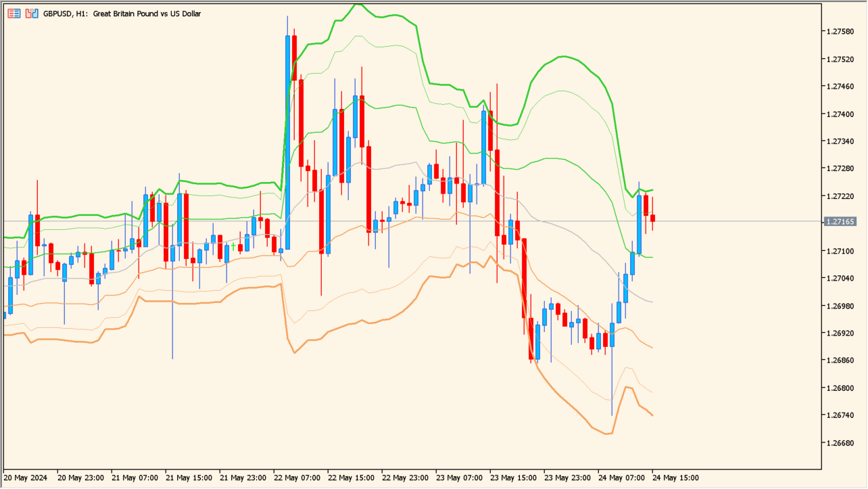Click the 24 May 15:00 time label
The image size is (868, 489).
pyautogui.click(x=675, y=478)
